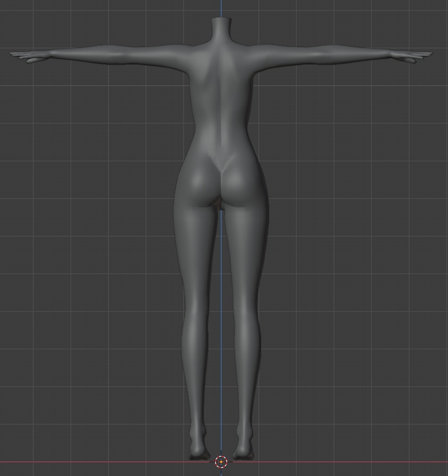Click the 3D cursor at the origin
Image resolution: width=448 pixels, height=476 pixels.
(x=221, y=462)
